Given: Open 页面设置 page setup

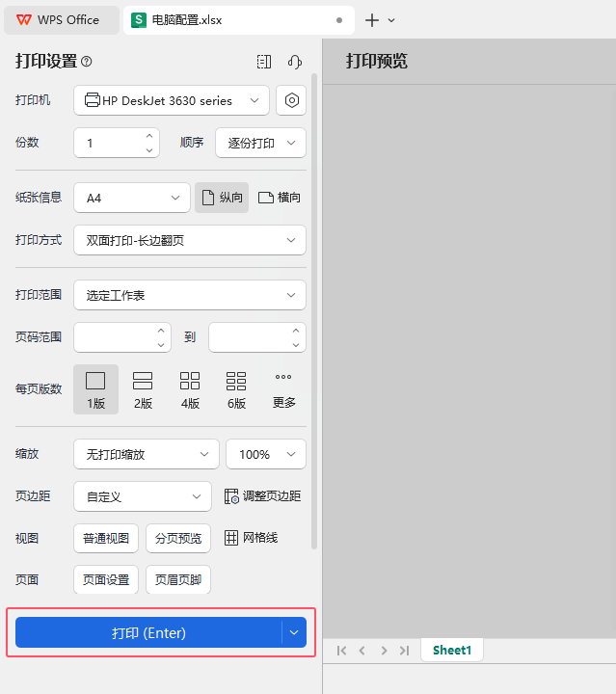Looking at the screenshot, I should 106,579.
